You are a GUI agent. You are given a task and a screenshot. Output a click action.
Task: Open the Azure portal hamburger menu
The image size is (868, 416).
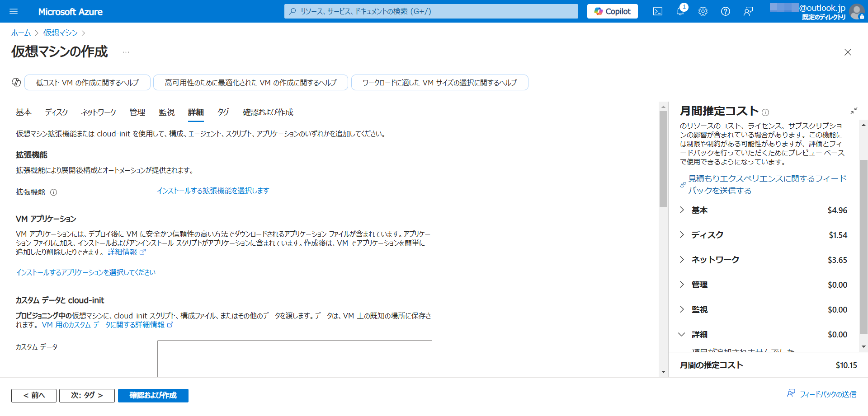14,11
